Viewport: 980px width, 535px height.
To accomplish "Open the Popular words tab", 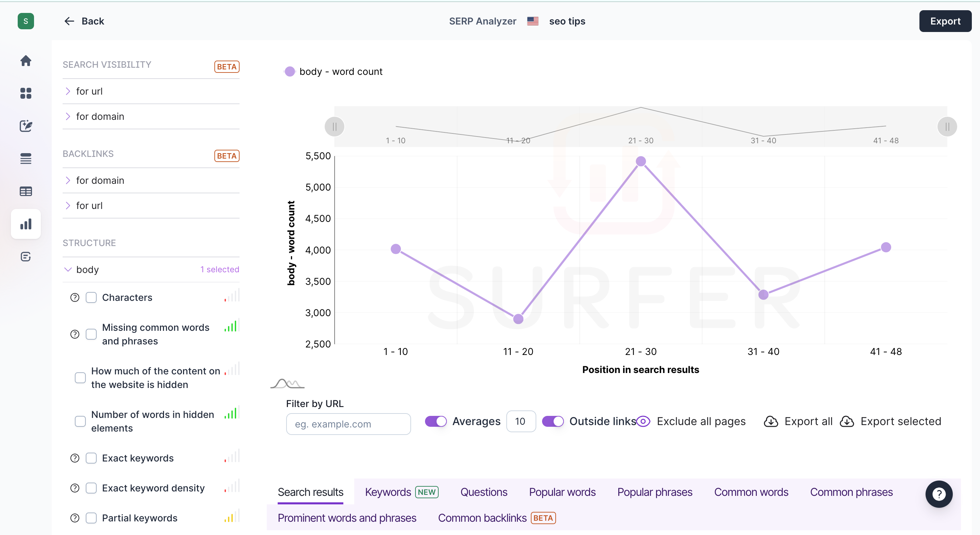I will point(562,492).
